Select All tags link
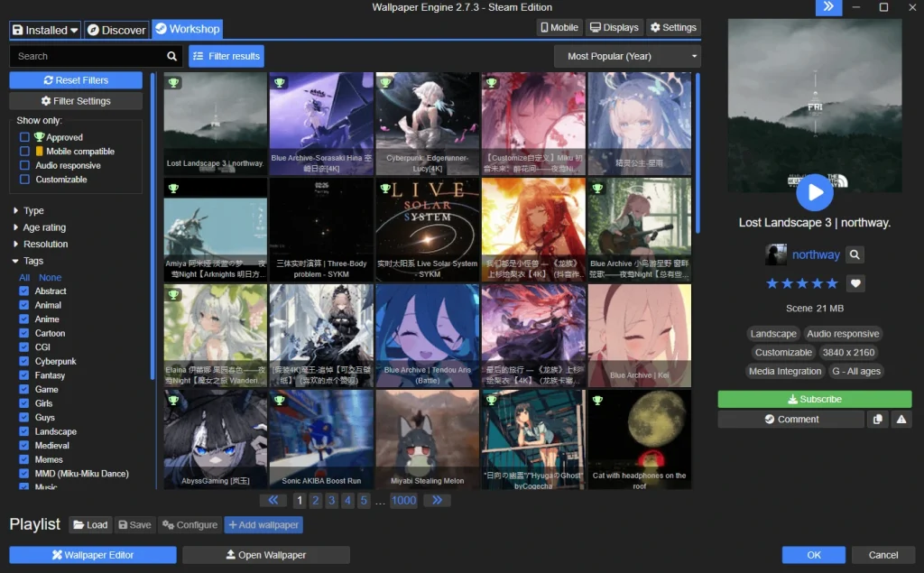Screen dimensions: 924x573 24,277
